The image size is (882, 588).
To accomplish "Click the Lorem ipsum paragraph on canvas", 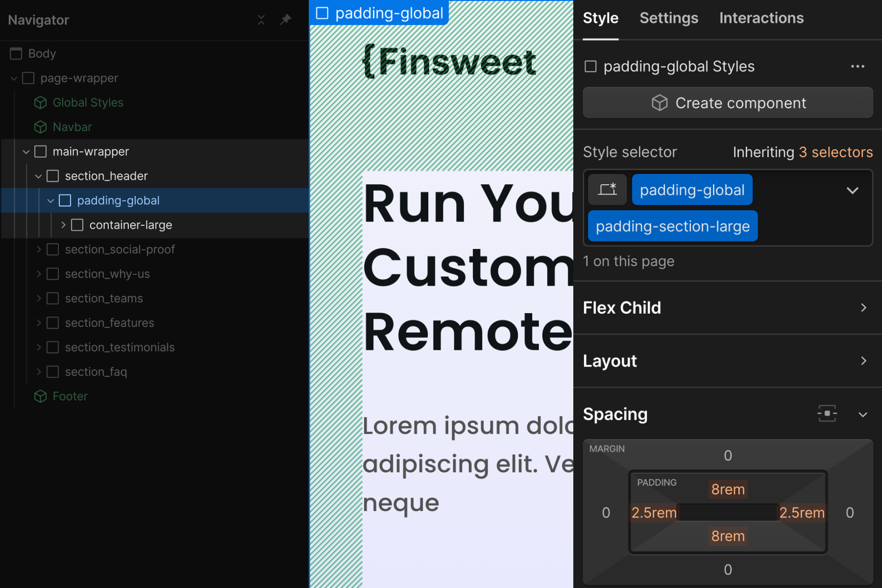I will pos(468,464).
